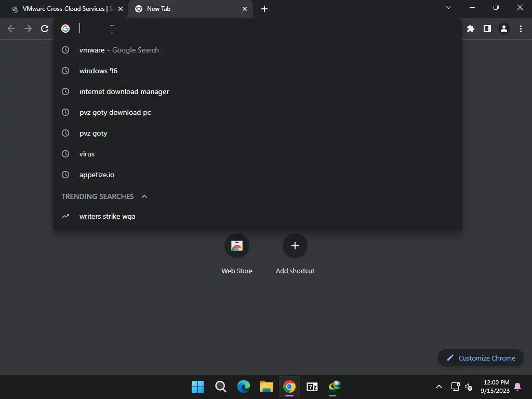Image resolution: width=532 pixels, height=399 pixels.
Task: Open the tab search dropdown arrow
Action: click(x=448, y=7)
